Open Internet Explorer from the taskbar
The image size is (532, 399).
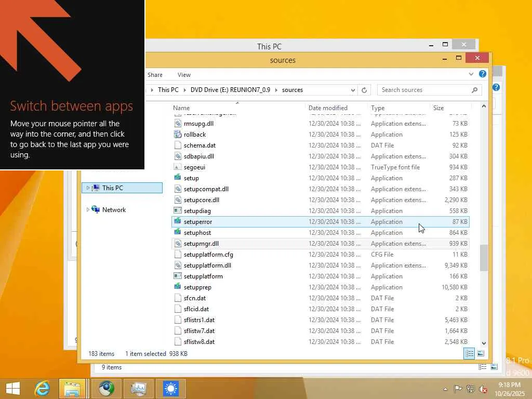tap(42, 388)
